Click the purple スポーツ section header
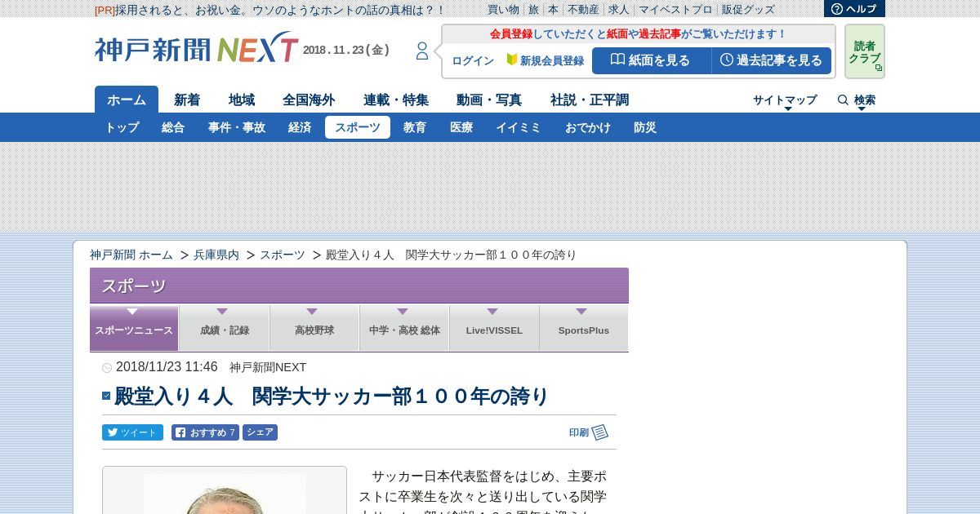The image size is (980, 514). [x=359, y=286]
